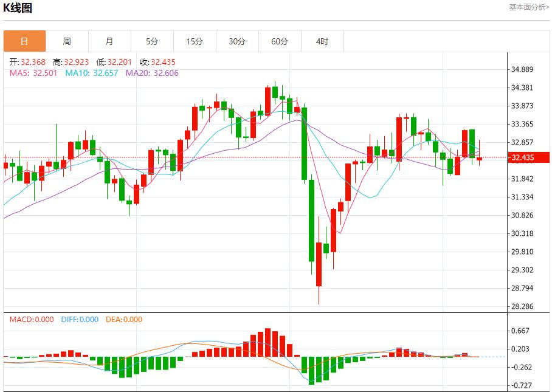Show the 5分 minute chart
The height and width of the screenshot is (392, 552).
tap(152, 41)
